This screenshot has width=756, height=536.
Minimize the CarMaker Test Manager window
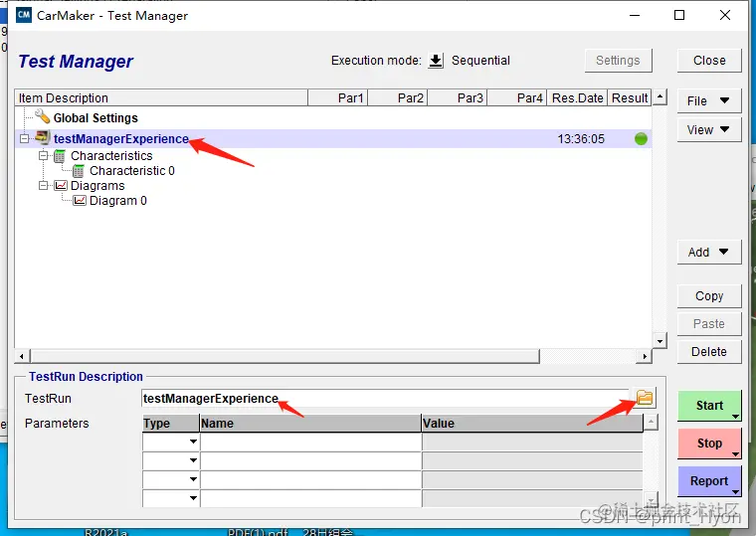coord(635,16)
